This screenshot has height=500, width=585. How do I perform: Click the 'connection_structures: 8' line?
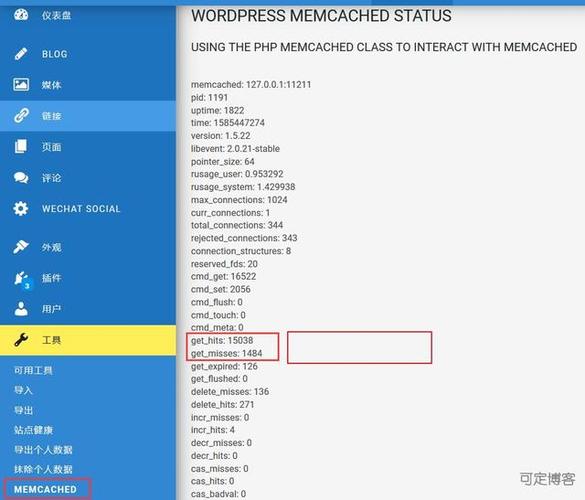(241, 251)
